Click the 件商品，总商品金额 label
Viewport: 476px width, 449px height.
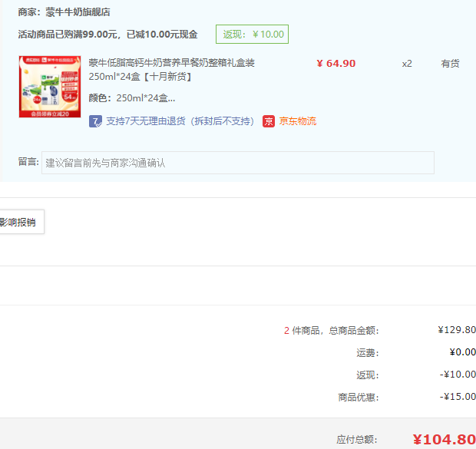(336, 330)
